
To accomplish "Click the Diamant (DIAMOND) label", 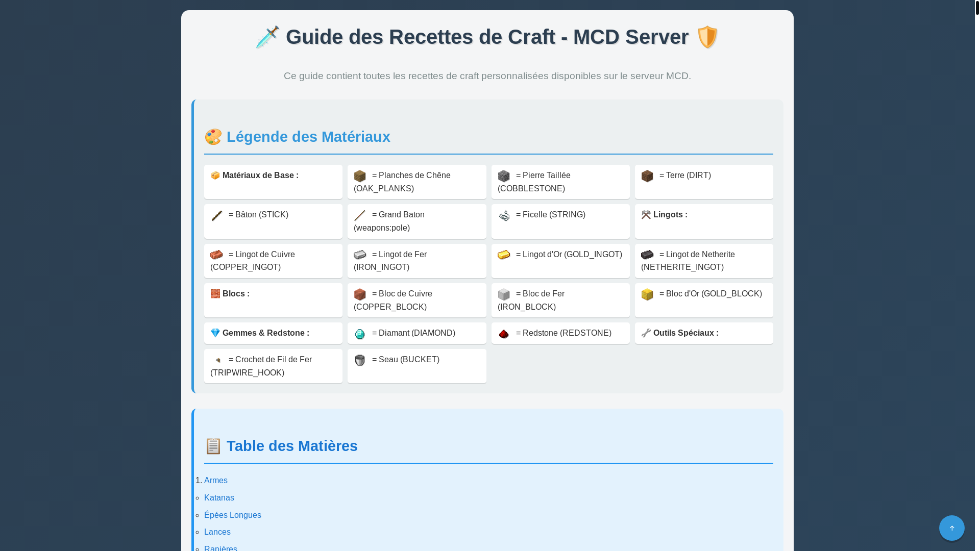I will click(x=413, y=333).
